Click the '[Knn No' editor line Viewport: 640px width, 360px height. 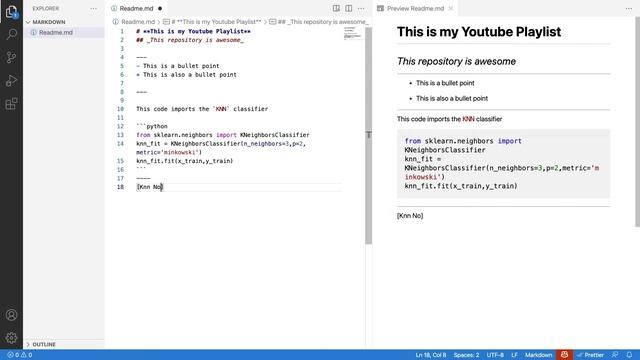(x=149, y=187)
